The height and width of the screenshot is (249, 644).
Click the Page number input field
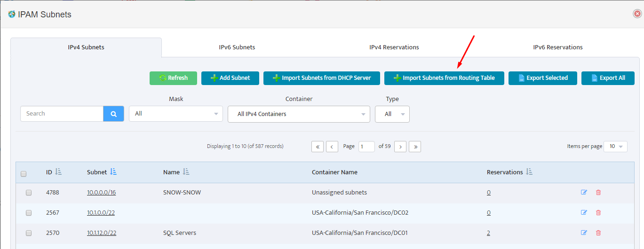tap(366, 147)
